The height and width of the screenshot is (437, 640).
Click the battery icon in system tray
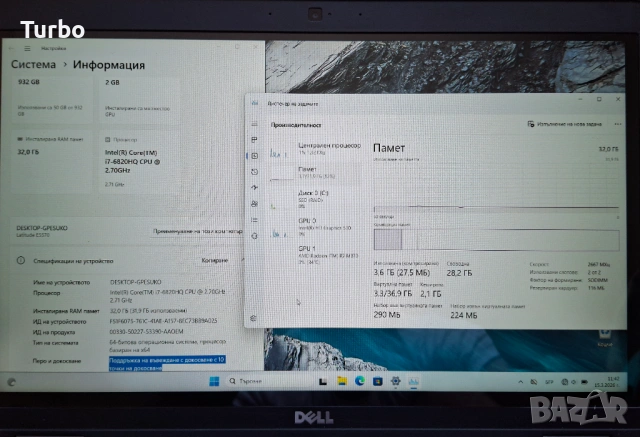(x=584, y=382)
